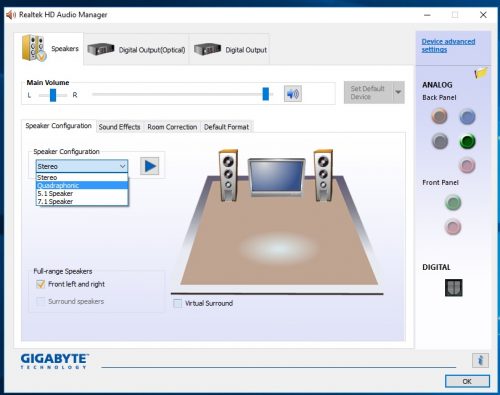Click the Realtek HD Audio Manager title icon
The image size is (500, 395).
point(11,15)
